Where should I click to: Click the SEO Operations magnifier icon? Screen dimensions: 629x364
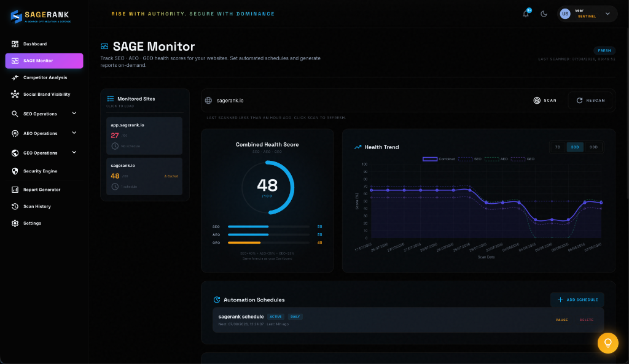(x=15, y=114)
